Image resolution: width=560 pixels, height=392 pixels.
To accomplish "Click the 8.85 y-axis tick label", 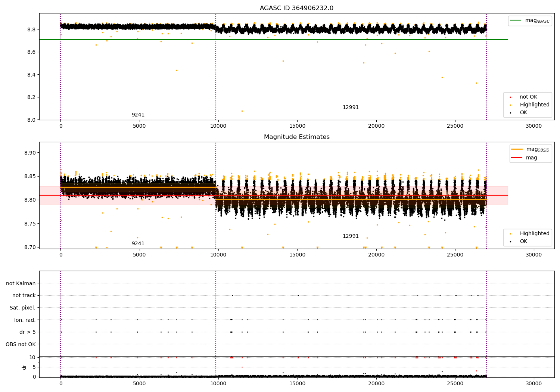I will (30, 176).
